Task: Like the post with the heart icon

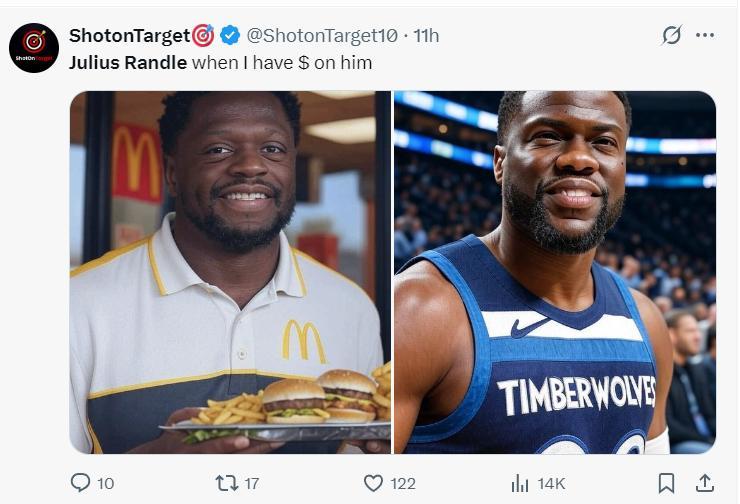Action: [373, 483]
